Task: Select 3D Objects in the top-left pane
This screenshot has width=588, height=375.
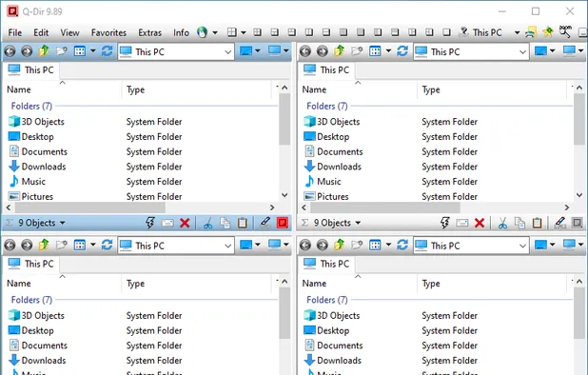Action: [x=36, y=122]
